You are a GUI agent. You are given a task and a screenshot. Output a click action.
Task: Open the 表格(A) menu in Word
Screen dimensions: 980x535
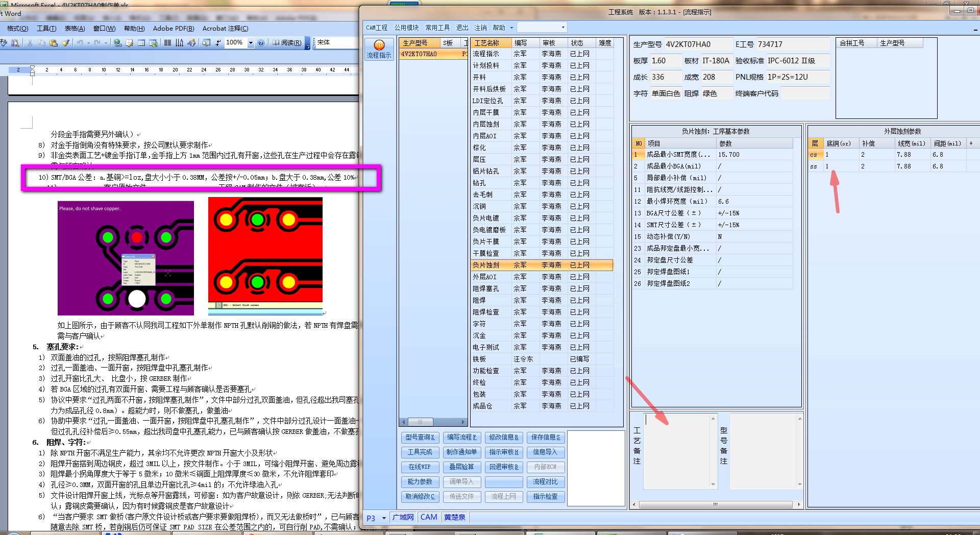[75, 29]
